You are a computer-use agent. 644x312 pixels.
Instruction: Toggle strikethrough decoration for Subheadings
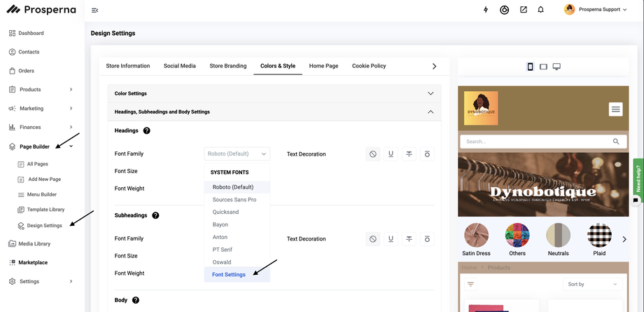(409, 239)
